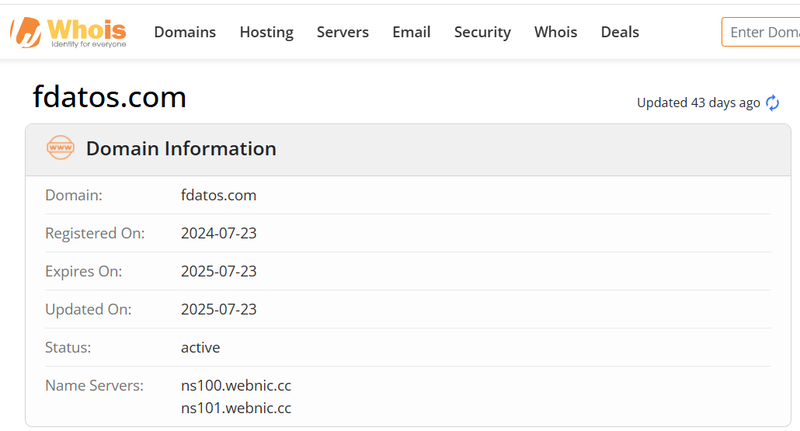The height and width of the screenshot is (431, 800).
Task: Open the Deals menu item
Action: tap(620, 32)
